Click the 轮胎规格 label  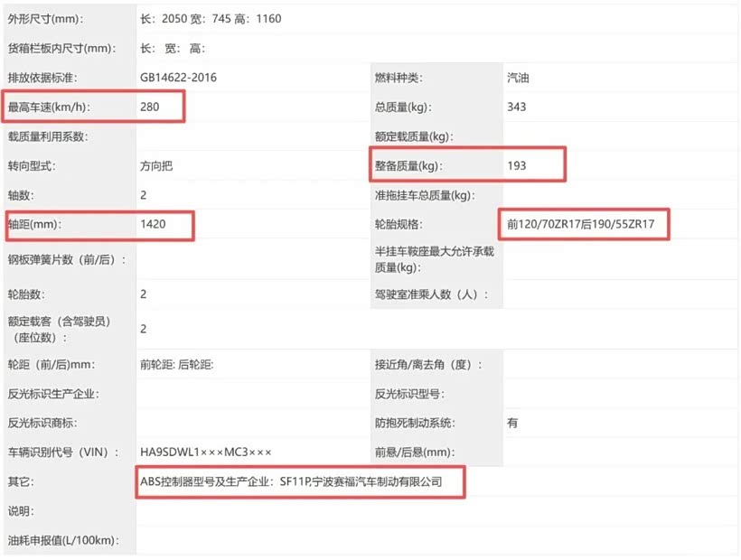(x=399, y=224)
